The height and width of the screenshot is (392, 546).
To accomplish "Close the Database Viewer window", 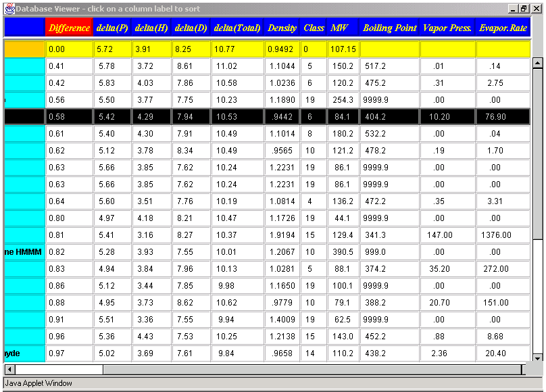I will coord(535,8).
